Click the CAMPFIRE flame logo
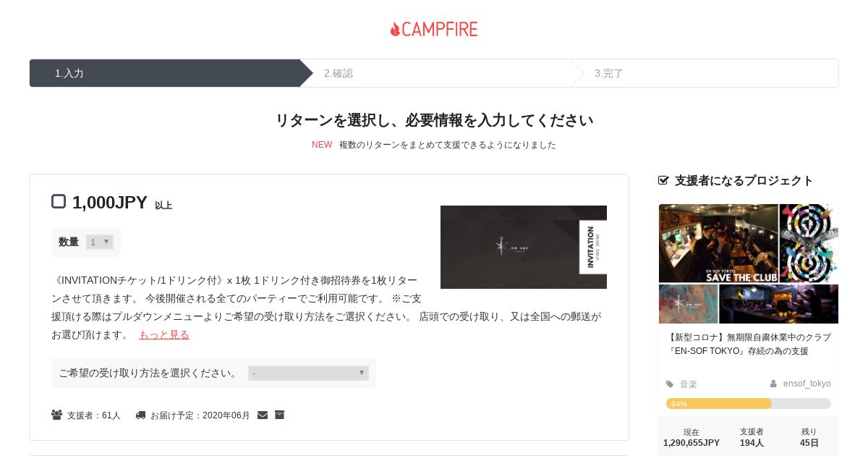868x456 pixels. click(x=434, y=29)
